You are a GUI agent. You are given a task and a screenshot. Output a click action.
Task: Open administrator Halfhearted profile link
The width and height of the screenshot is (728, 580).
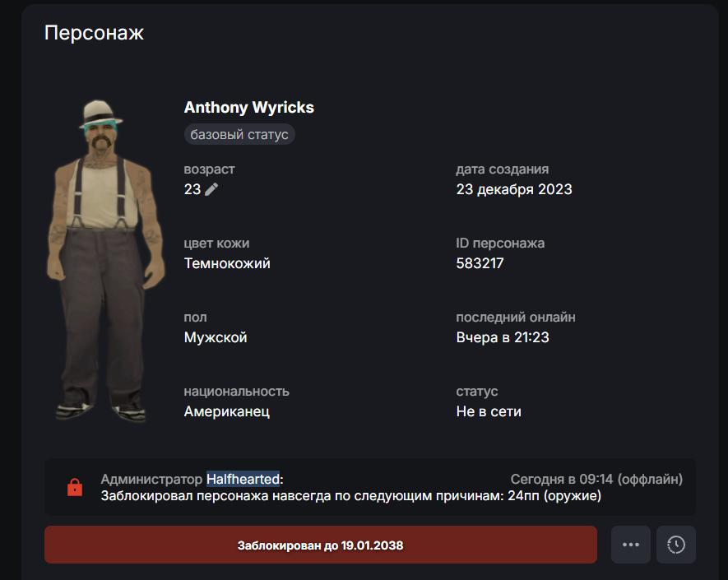[243, 479]
